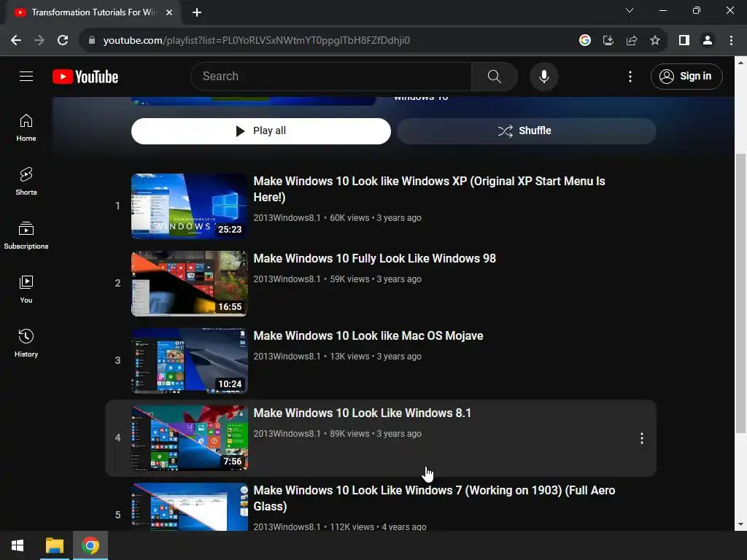Open Chrome profile icon

coord(708,41)
